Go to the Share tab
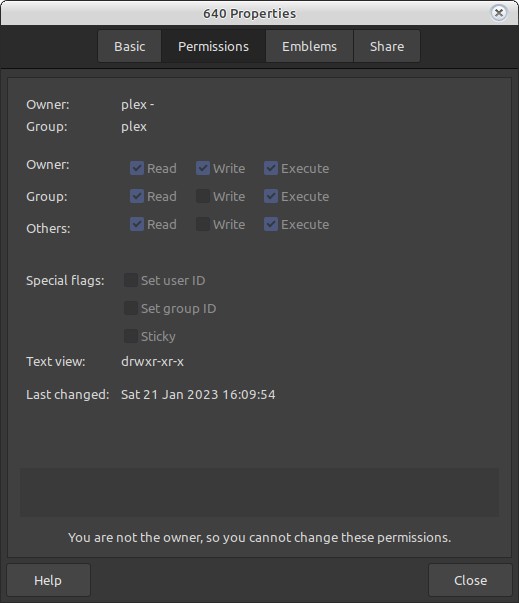Image resolution: width=519 pixels, height=603 pixels. [x=387, y=46]
